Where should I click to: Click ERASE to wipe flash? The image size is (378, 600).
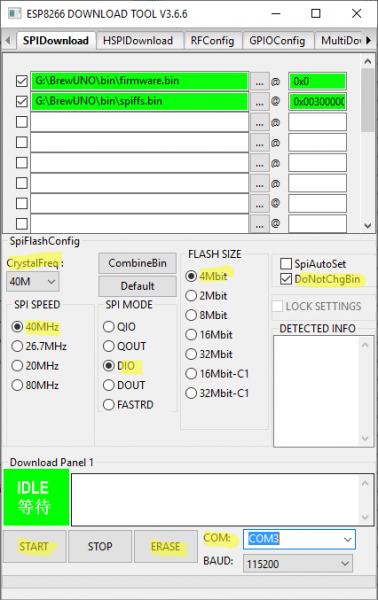point(166,546)
